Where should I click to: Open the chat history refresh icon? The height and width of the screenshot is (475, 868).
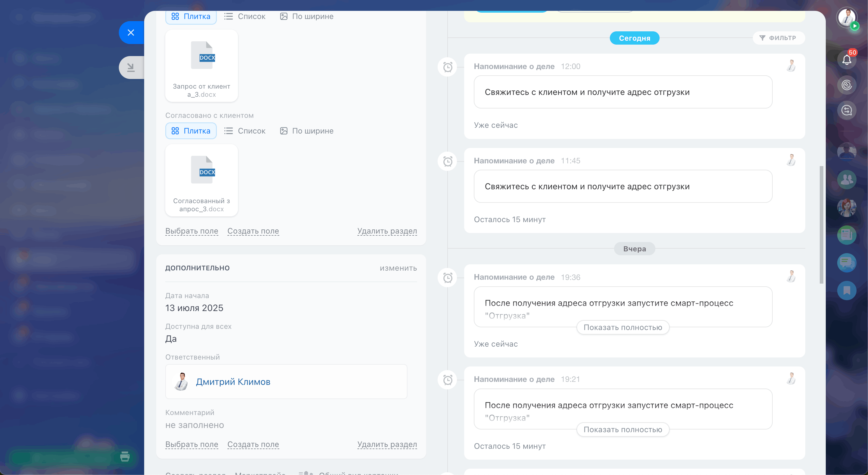(846, 110)
